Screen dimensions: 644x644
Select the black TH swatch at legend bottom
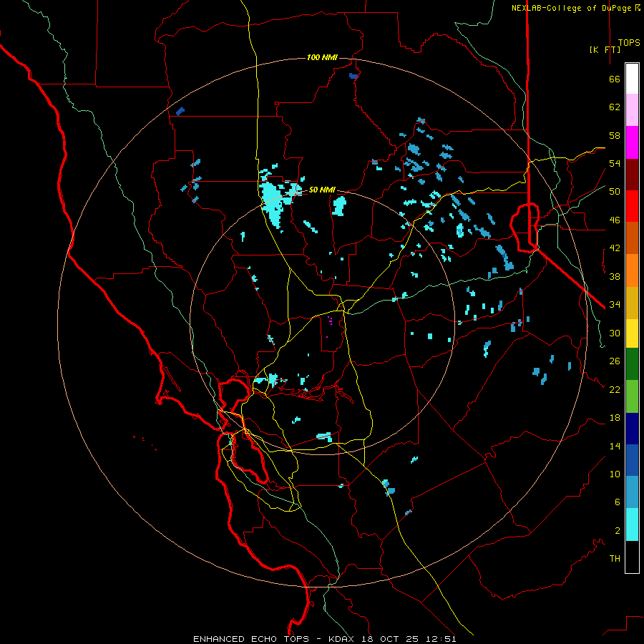click(x=632, y=557)
